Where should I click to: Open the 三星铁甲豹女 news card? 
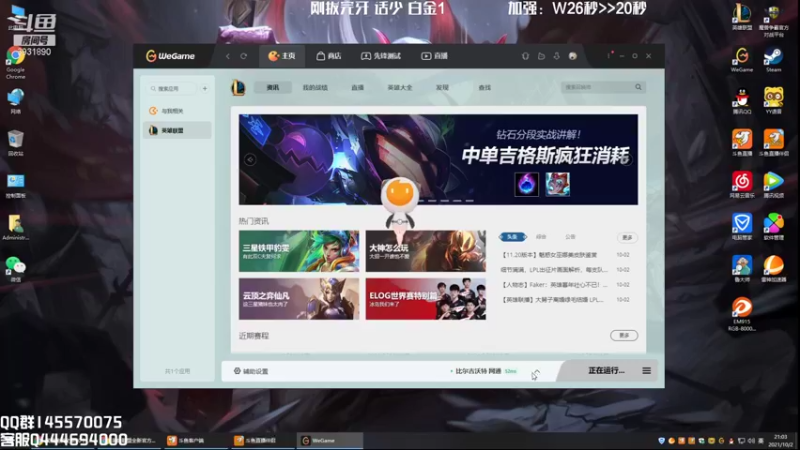[299, 251]
